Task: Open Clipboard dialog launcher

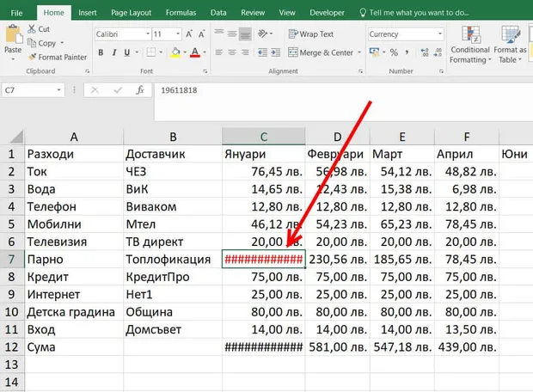Action: tap(88, 71)
